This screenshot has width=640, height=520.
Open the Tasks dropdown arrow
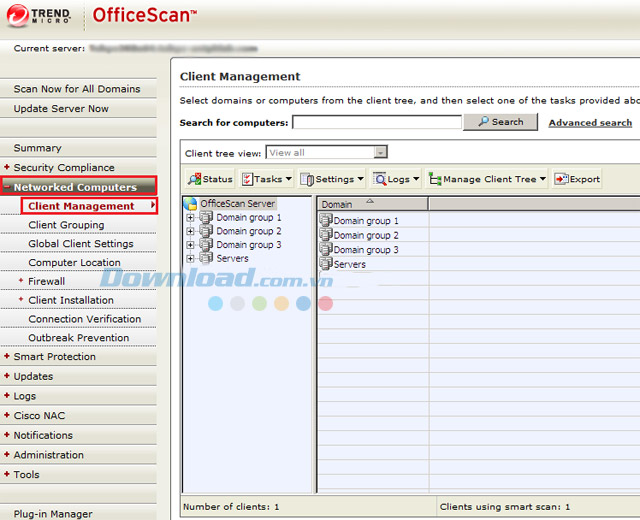[x=289, y=179]
